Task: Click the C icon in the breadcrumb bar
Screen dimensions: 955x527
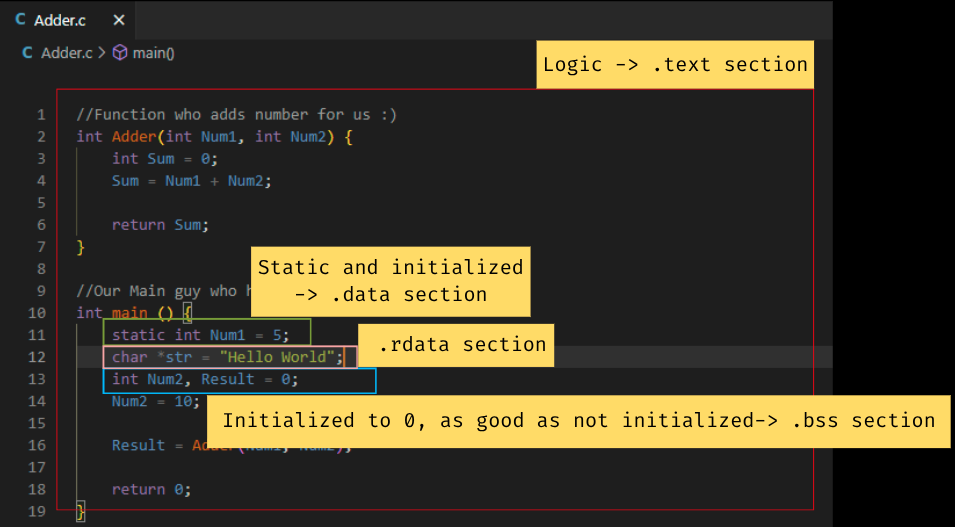Action: pyautogui.click(x=27, y=53)
